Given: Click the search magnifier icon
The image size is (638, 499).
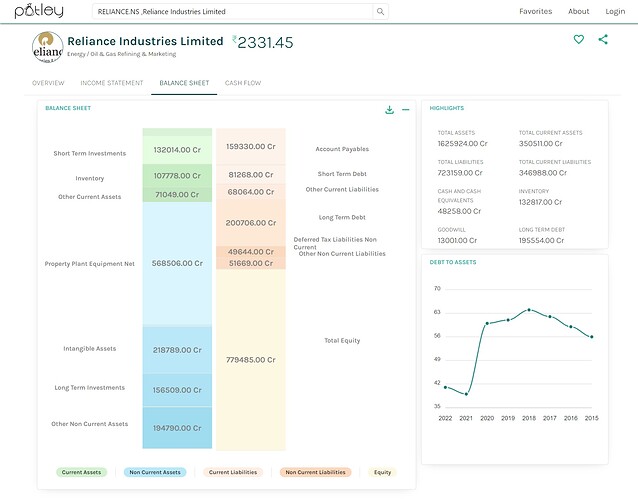Looking at the screenshot, I should (x=380, y=12).
